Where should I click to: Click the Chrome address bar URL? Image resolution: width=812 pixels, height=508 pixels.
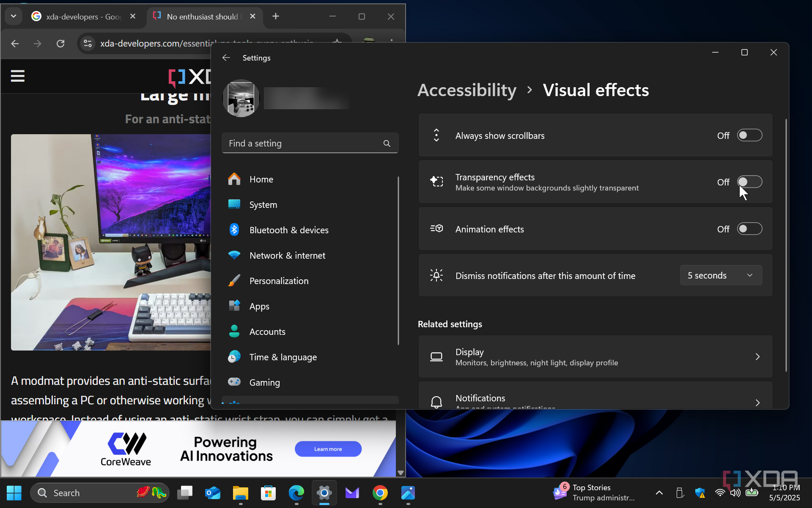[206, 44]
